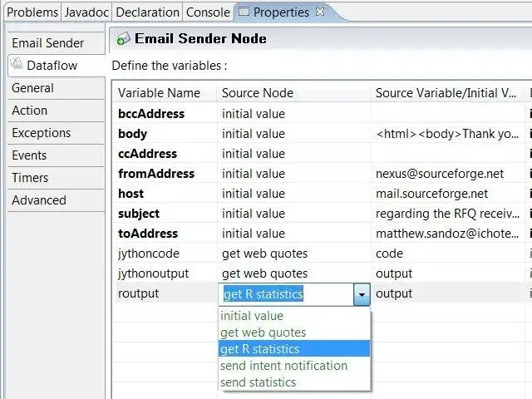Select the Timers section tab
Viewport: 532px width, 399px height.
(x=30, y=178)
